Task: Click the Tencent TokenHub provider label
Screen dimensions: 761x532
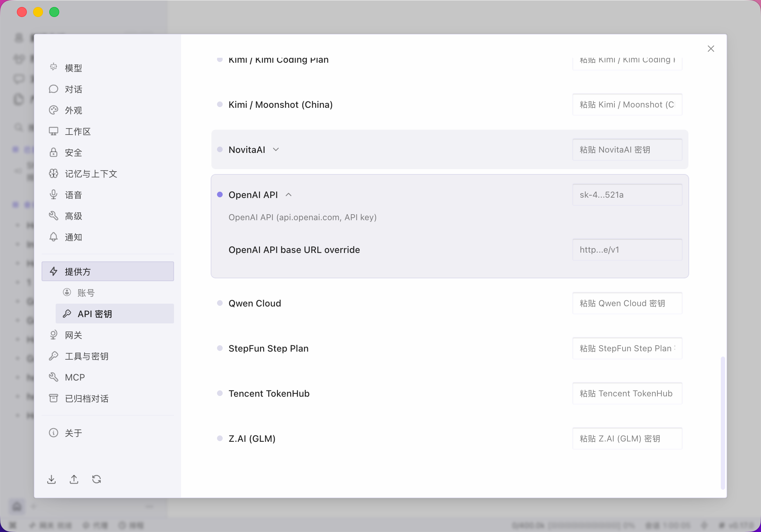Action: pos(269,394)
